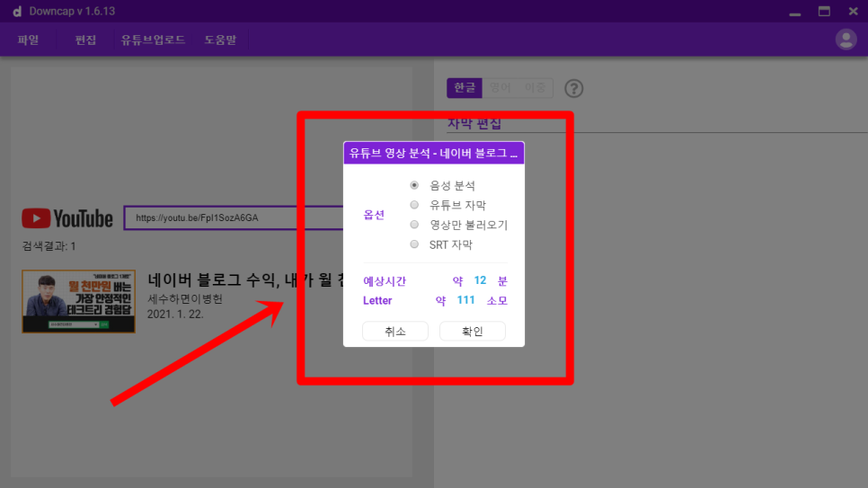Screen dimensions: 868x488
Task: Select the SRT 자막 radio option
Action: 414,244
